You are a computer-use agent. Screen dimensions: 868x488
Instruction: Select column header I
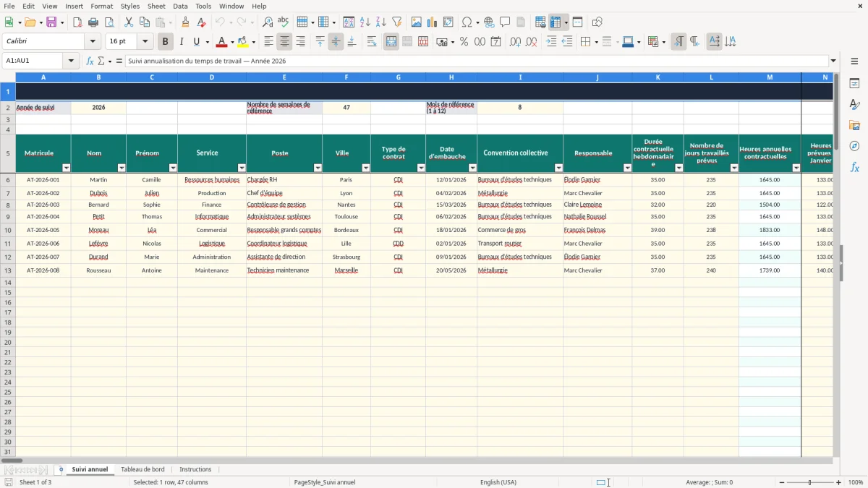click(520, 77)
